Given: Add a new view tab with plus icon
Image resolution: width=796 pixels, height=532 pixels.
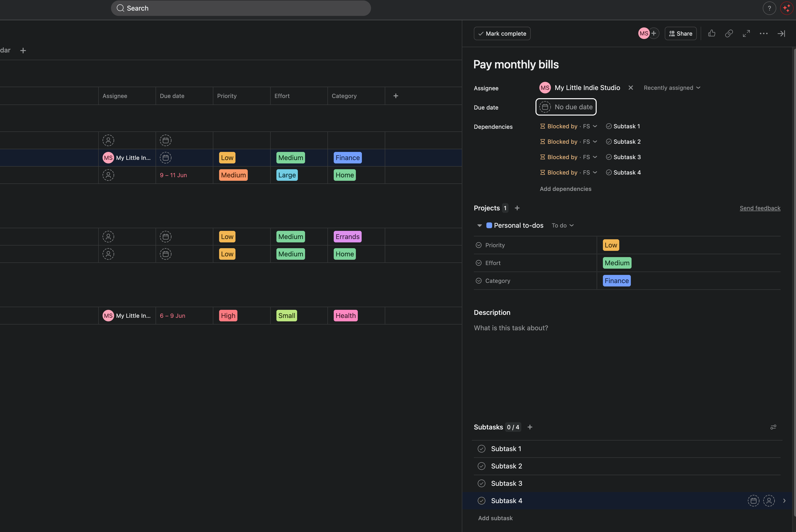Looking at the screenshot, I should 23,51.
